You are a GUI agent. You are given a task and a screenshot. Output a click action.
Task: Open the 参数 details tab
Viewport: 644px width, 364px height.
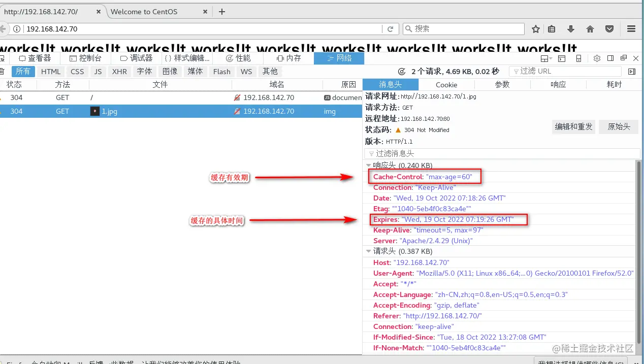[x=502, y=85]
